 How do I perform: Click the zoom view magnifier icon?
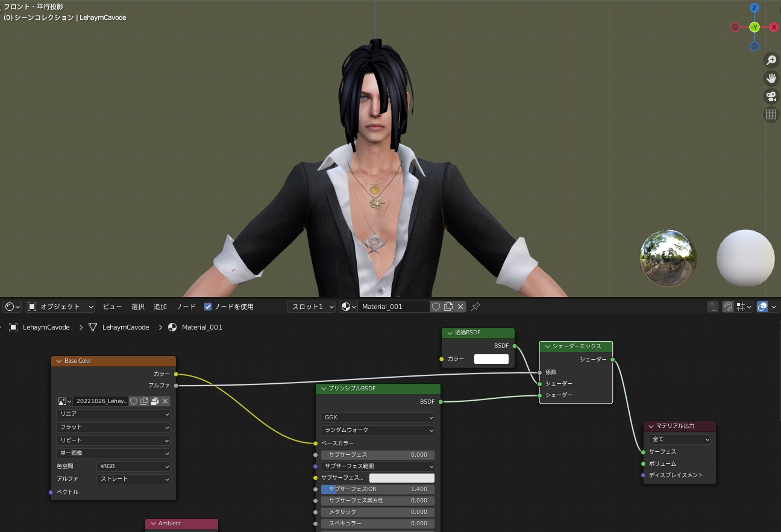click(771, 60)
